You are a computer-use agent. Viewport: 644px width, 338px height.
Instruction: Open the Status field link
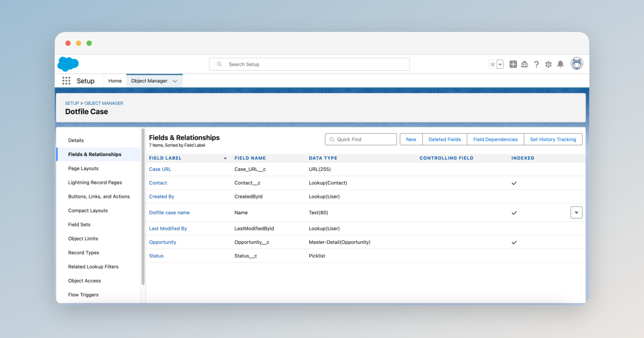(x=156, y=256)
